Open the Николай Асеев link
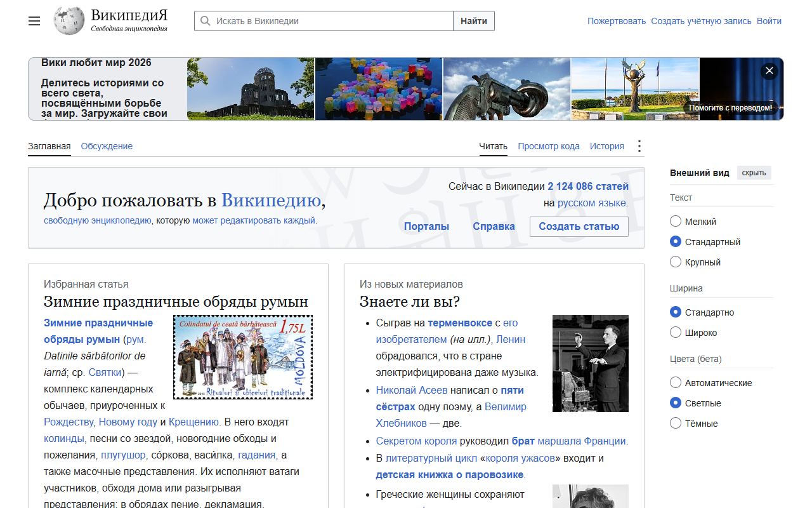This screenshot has width=812, height=508. (412, 390)
